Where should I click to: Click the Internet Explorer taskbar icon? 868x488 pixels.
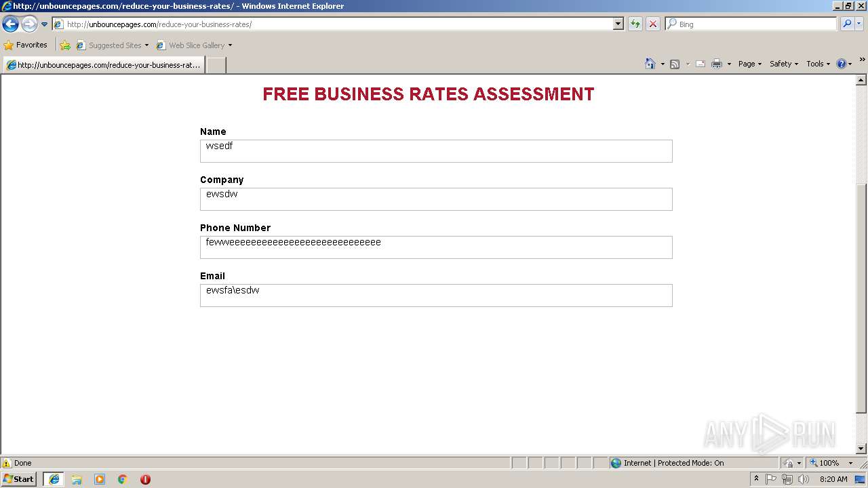[x=54, y=479]
